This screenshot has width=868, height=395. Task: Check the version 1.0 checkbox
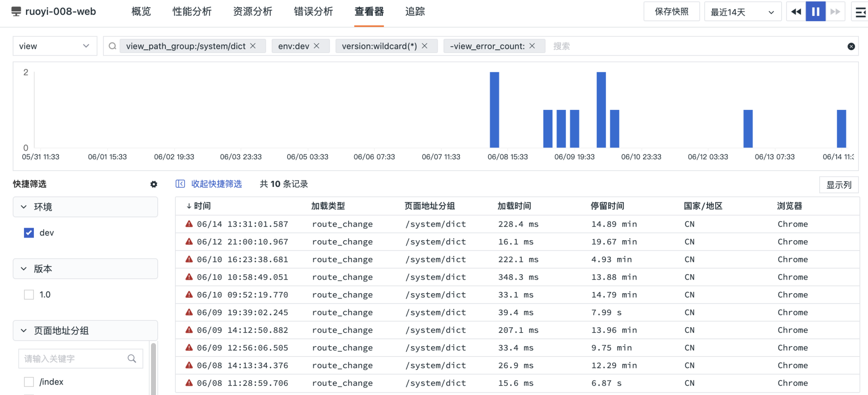pos(29,295)
